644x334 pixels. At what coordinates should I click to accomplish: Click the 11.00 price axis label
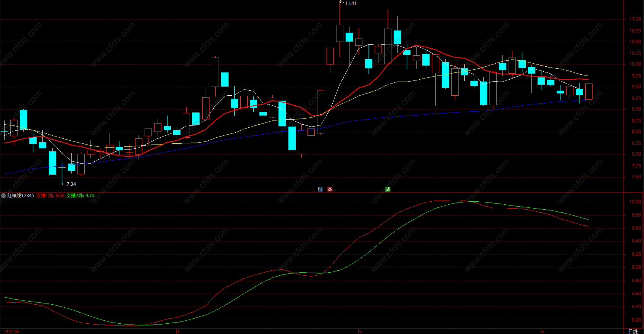[635, 19]
